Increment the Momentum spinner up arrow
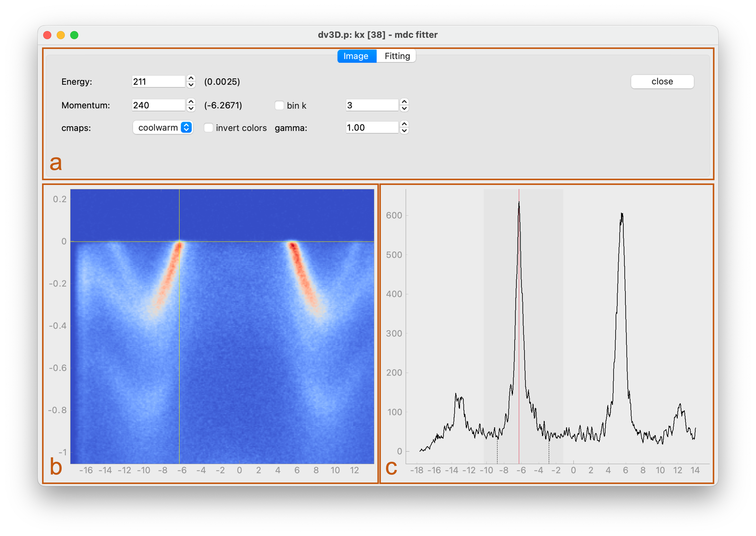Screen dimensions: 756x536 (191, 102)
